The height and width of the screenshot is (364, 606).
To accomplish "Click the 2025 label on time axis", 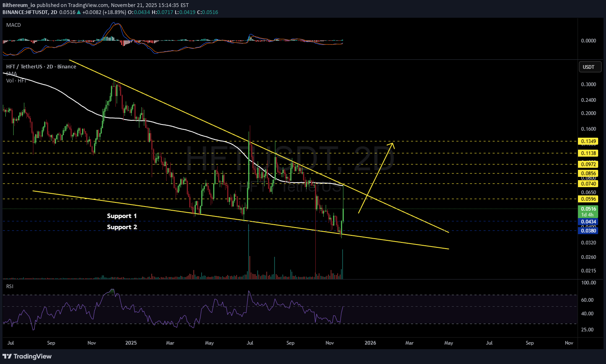I will click(x=131, y=343).
